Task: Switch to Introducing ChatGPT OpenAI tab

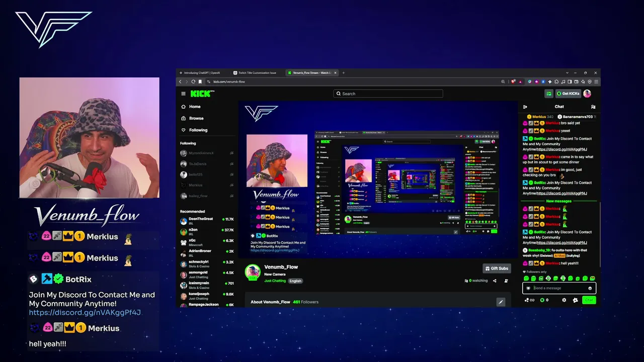Action: coord(202,72)
